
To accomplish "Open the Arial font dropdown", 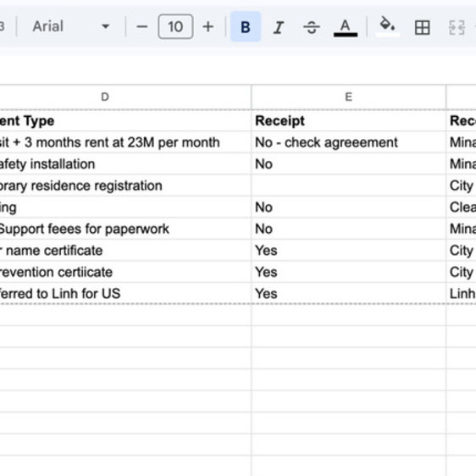I will [71, 26].
